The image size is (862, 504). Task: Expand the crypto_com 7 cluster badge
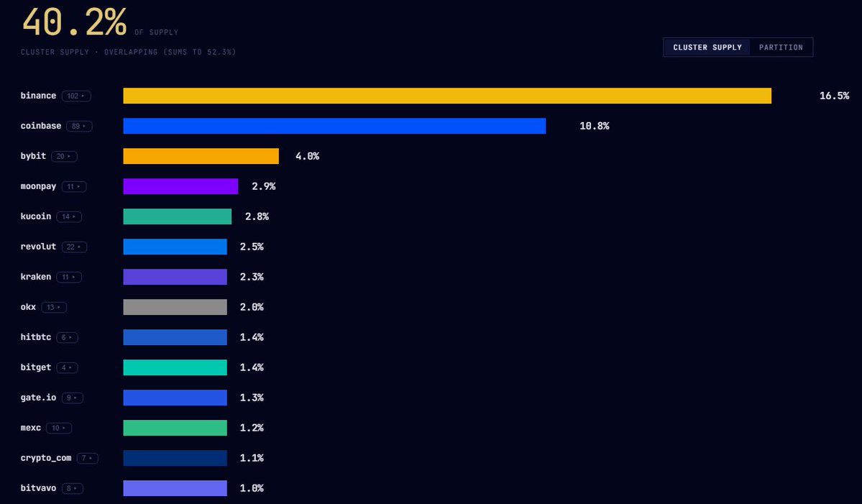(x=88, y=459)
